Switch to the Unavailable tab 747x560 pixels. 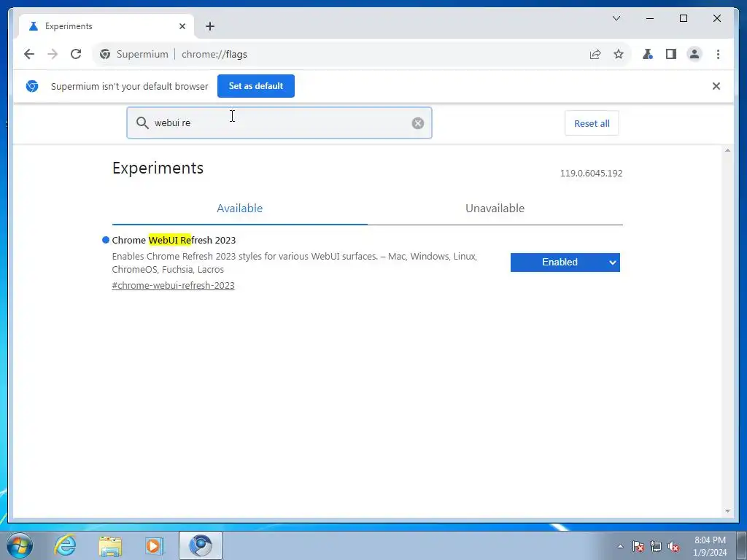point(495,209)
